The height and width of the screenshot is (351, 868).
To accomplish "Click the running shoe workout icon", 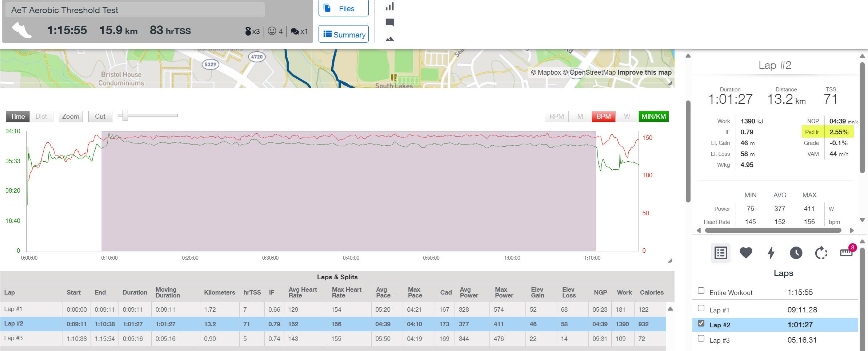I will pyautogui.click(x=22, y=30).
